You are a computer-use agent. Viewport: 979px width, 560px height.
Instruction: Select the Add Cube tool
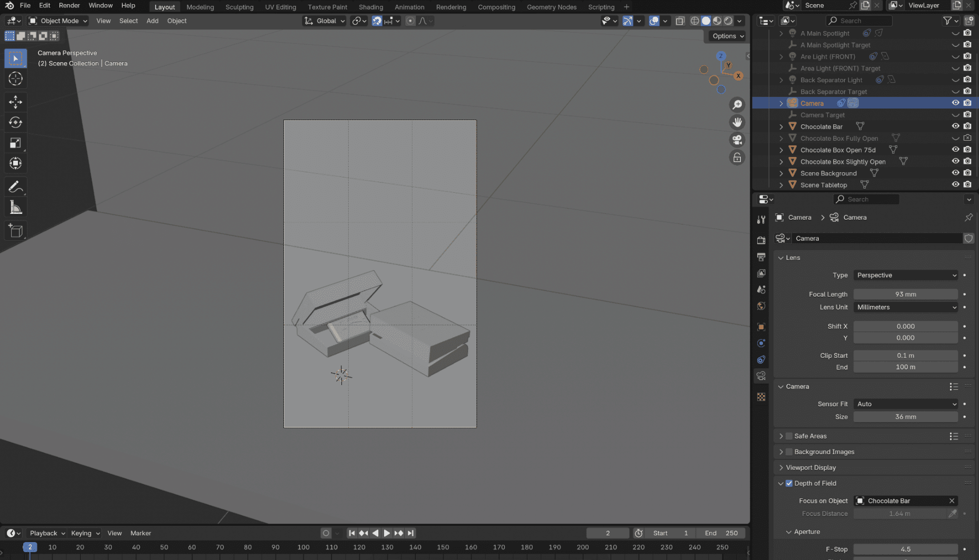point(15,231)
